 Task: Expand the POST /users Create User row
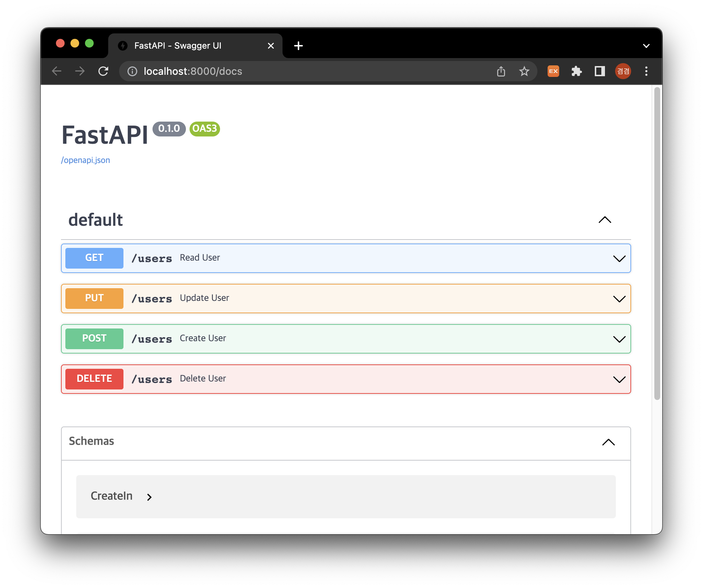click(x=345, y=339)
